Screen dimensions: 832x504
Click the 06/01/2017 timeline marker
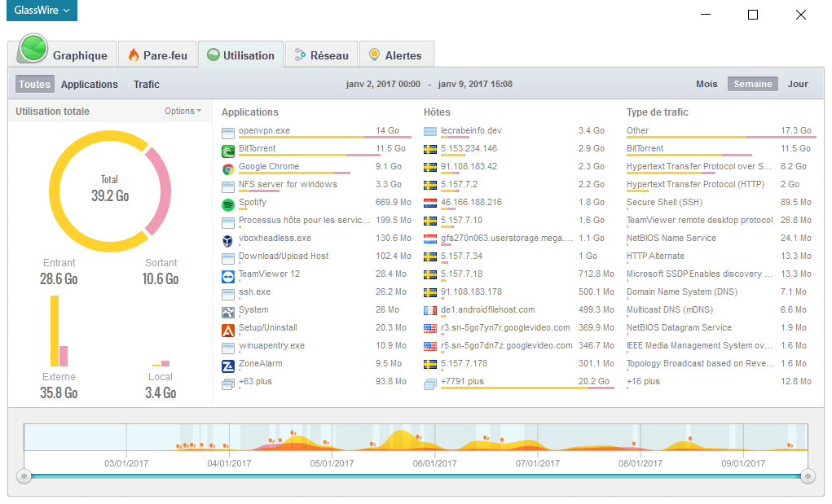coord(434,463)
